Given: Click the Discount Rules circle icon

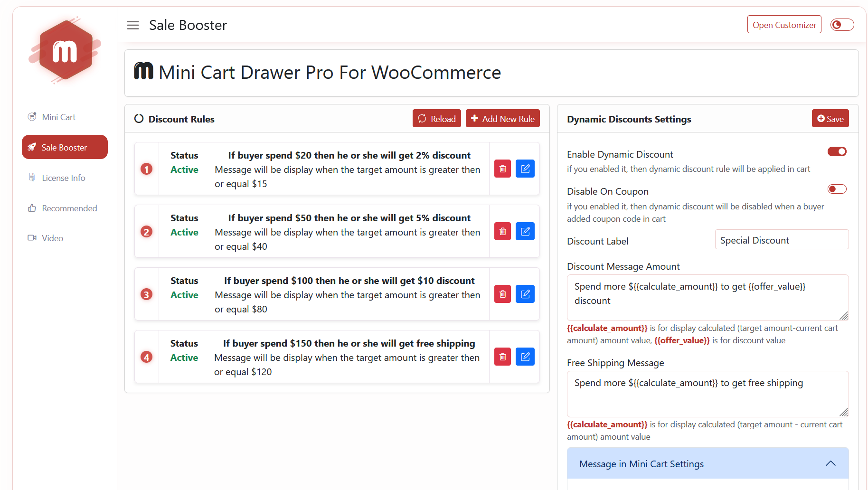Looking at the screenshot, I should coord(139,119).
